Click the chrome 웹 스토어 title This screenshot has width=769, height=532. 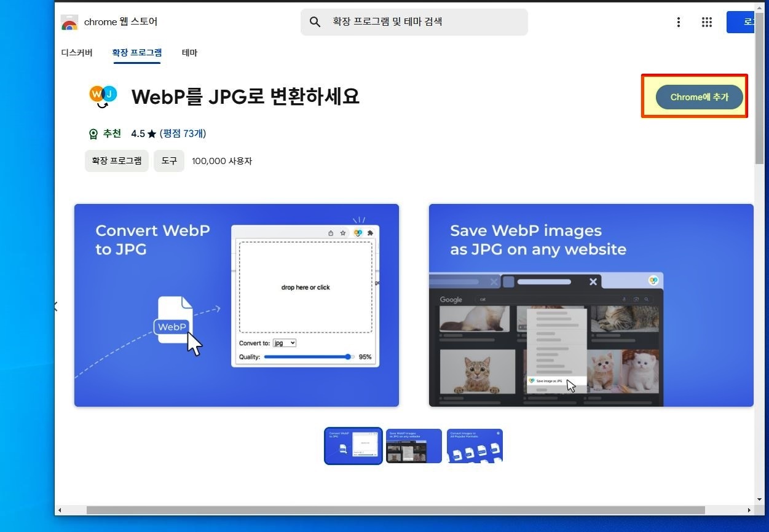(x=120, y=22)
